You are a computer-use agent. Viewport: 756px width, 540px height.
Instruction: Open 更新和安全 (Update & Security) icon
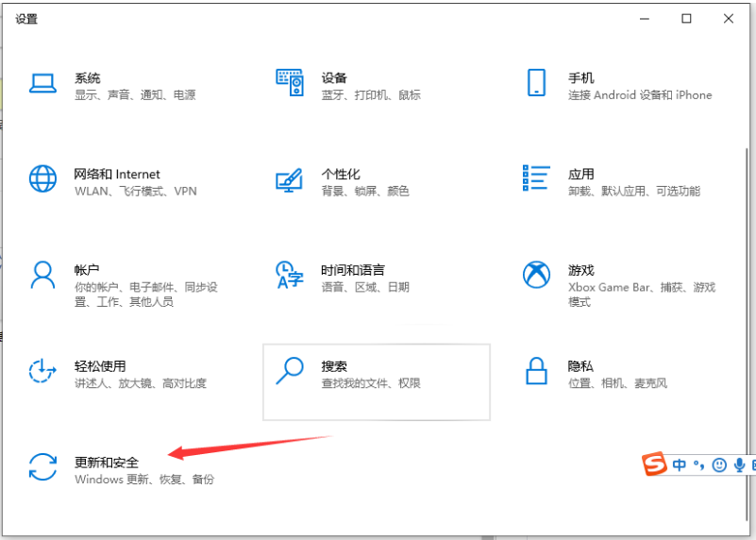(42, 467)
